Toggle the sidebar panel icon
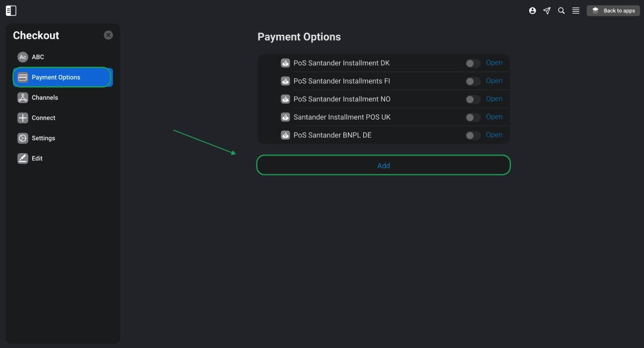 click(11, 11)
